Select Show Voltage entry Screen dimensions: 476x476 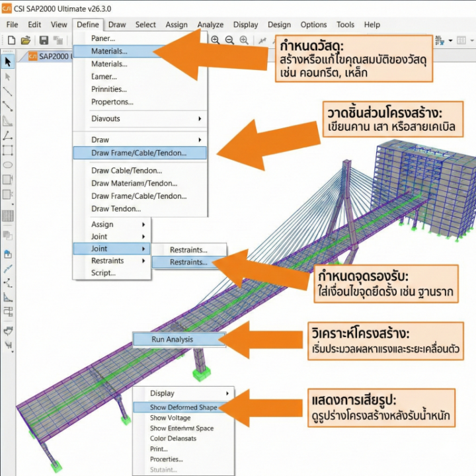(x=171, y=418)
